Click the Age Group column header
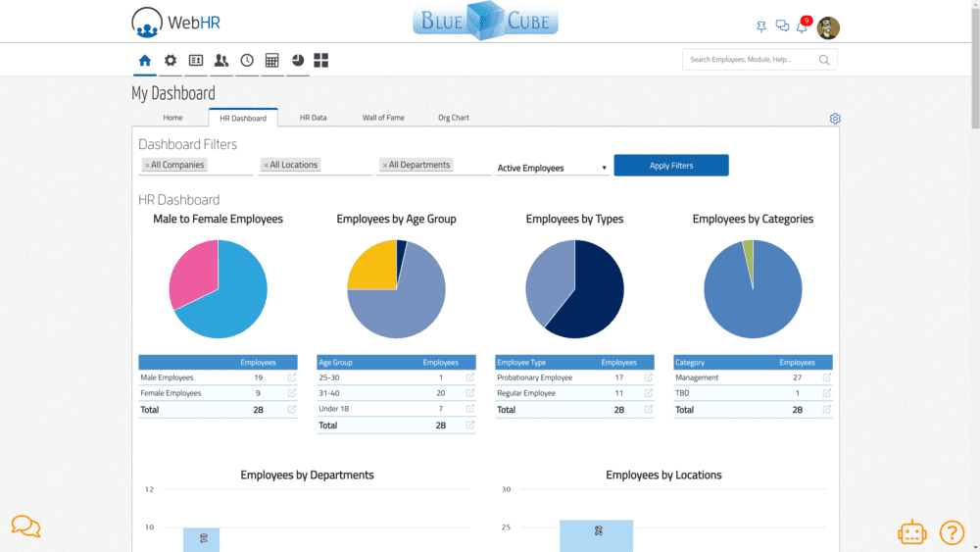The image size is (980, 552). click(335, 363)
